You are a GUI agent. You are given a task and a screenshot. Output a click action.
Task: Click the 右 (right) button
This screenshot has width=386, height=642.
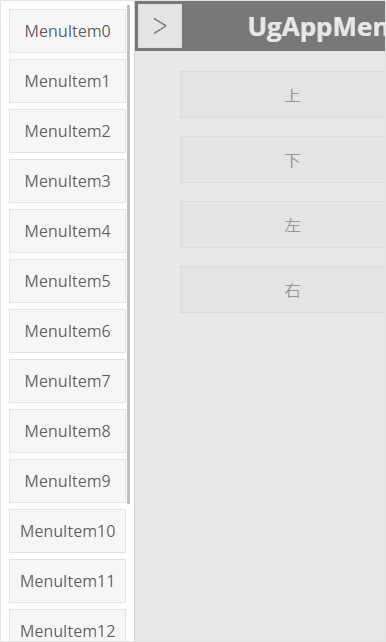pos(283,289)
